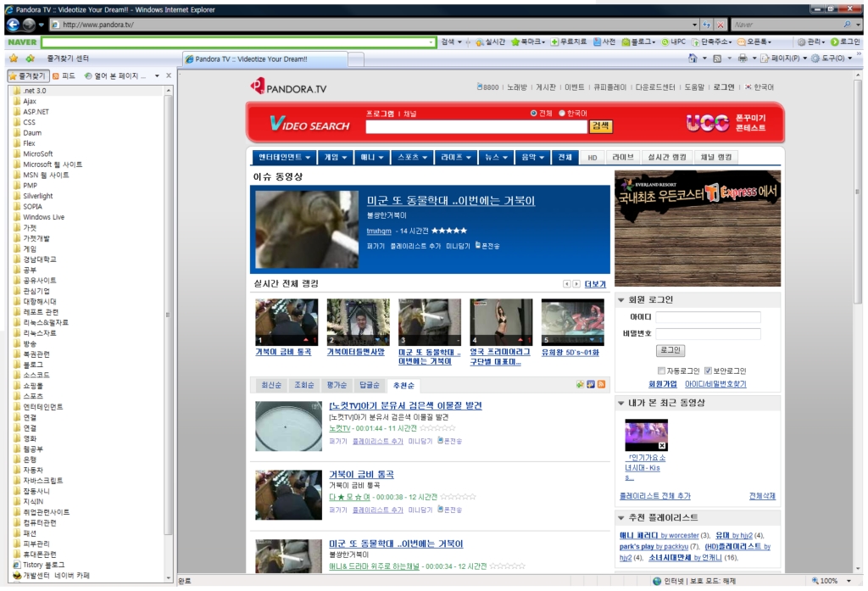Screen dimensions: 868x591
Task: Stop loading with the red X icon
Action: point(721,25)
